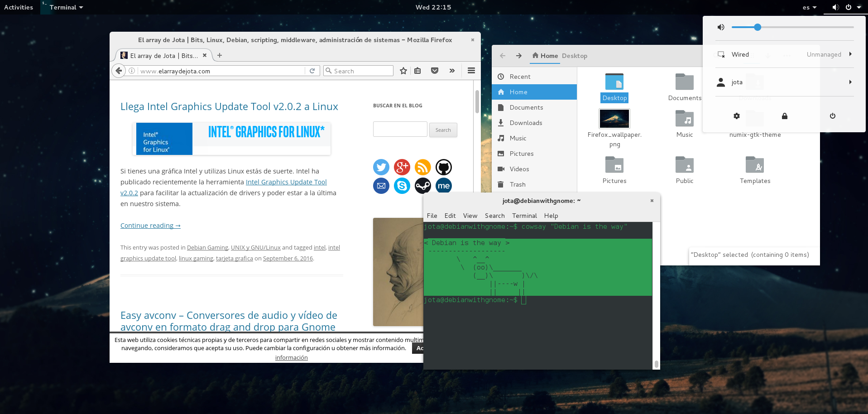Click blog search text field

400,129
